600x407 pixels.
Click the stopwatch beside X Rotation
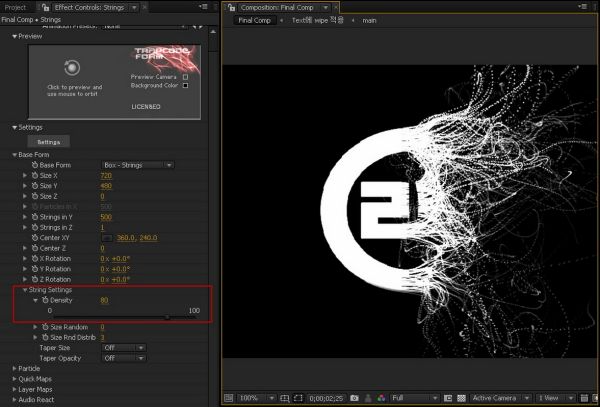[x=35, y=258]
